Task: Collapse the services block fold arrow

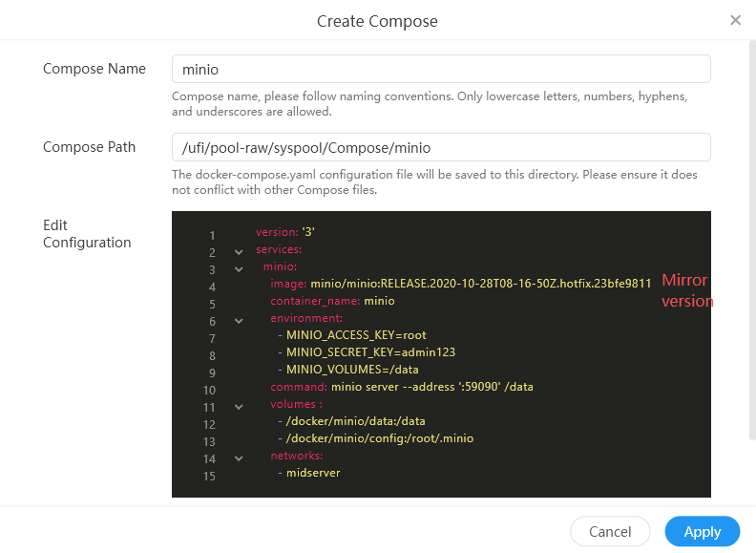Action: tap(239, 252)
